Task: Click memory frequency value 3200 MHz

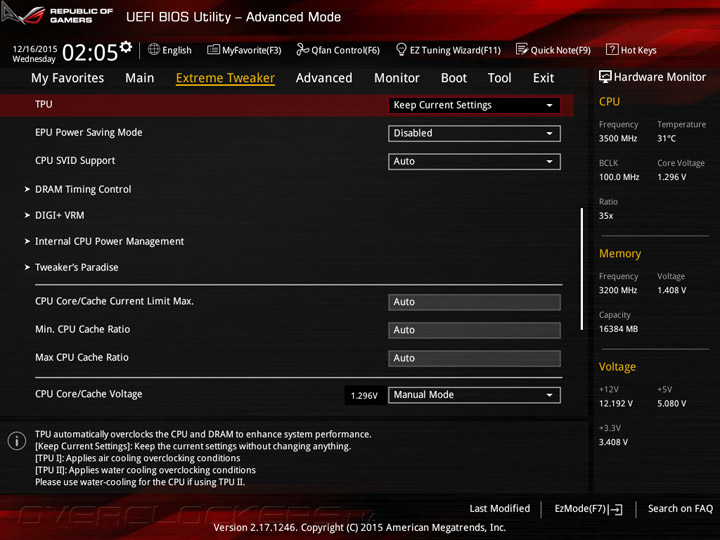Action: (x=618, y=290)
